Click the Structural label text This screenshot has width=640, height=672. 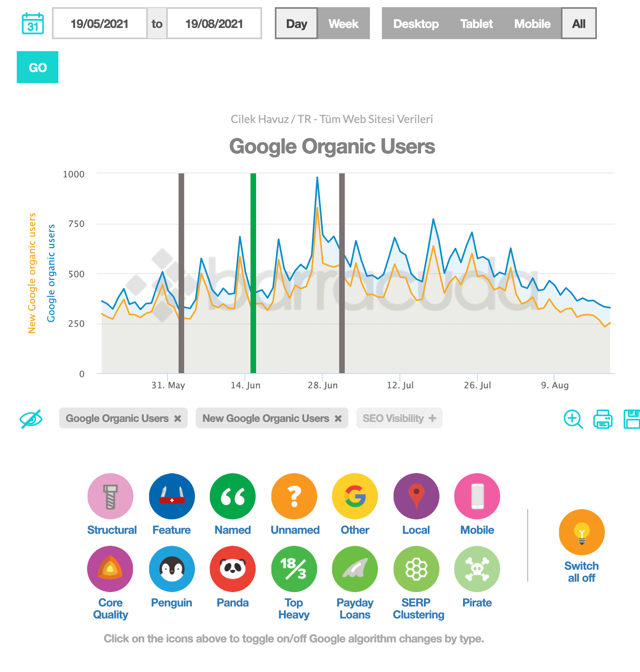tap(112, 530)
